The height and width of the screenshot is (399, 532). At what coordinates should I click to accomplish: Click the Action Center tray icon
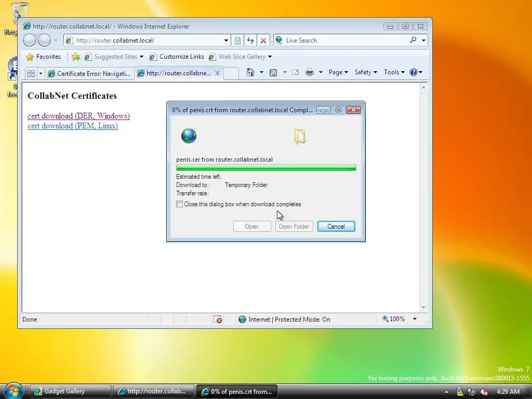click(459, 392)
